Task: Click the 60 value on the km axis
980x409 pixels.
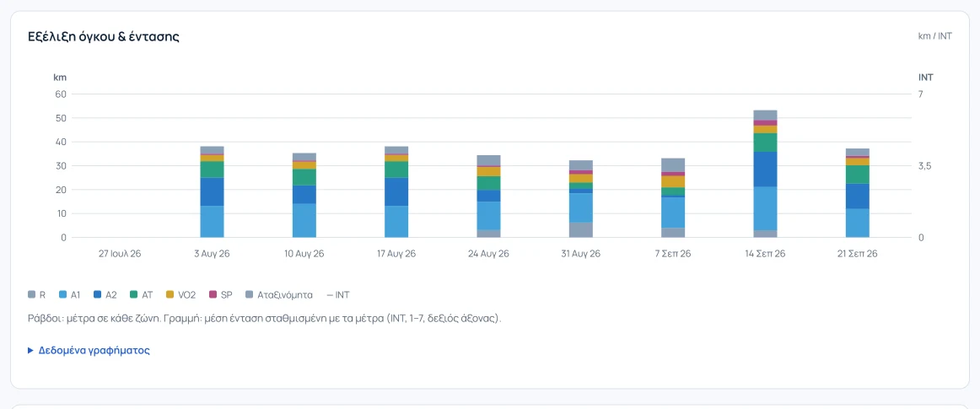Action: [x=62, y=94]
